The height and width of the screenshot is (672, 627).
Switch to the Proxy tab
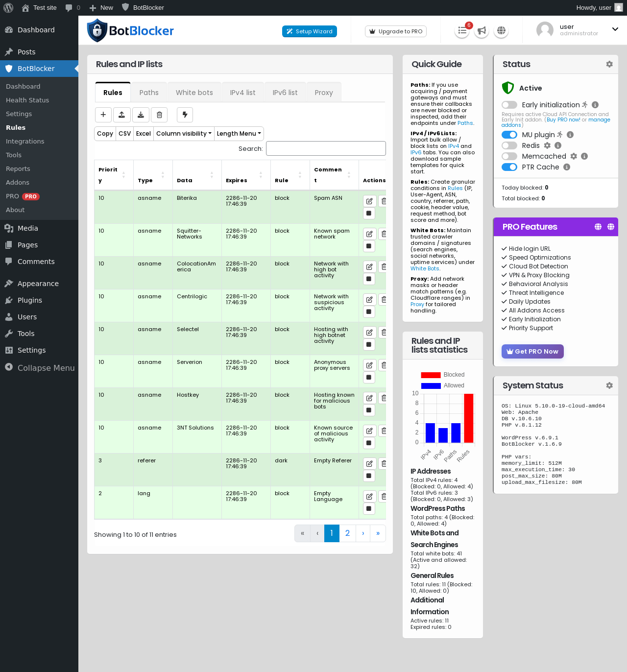324,93
